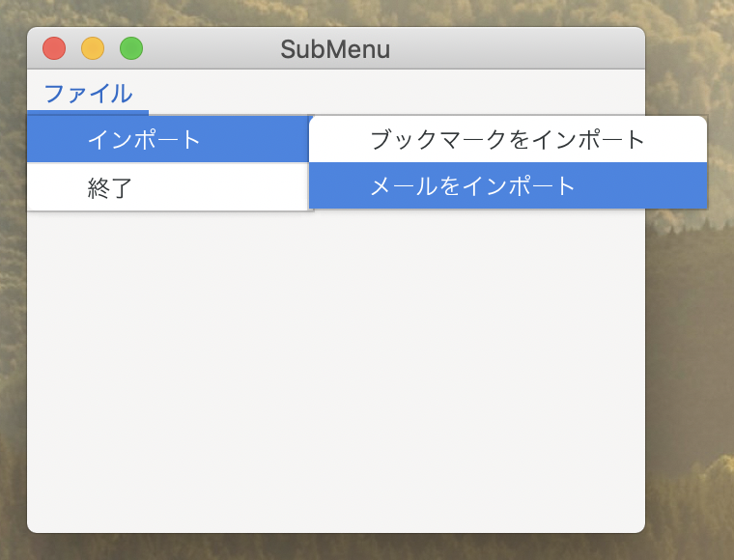Click the blue underline beneath ファイル
This screenshot has width=734, height=560.
point(88,113)
